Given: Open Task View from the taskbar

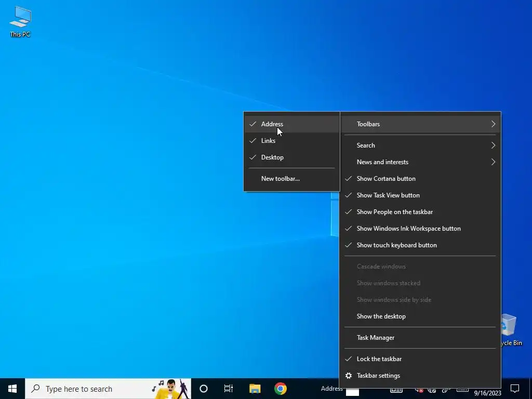Looking at the screenshot, I should [229, 389].
